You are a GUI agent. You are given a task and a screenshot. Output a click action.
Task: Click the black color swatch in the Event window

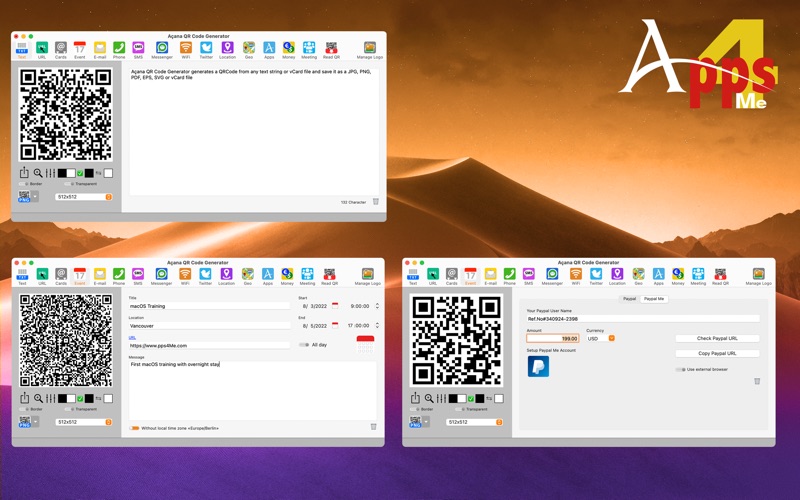(x=89, y=398)
